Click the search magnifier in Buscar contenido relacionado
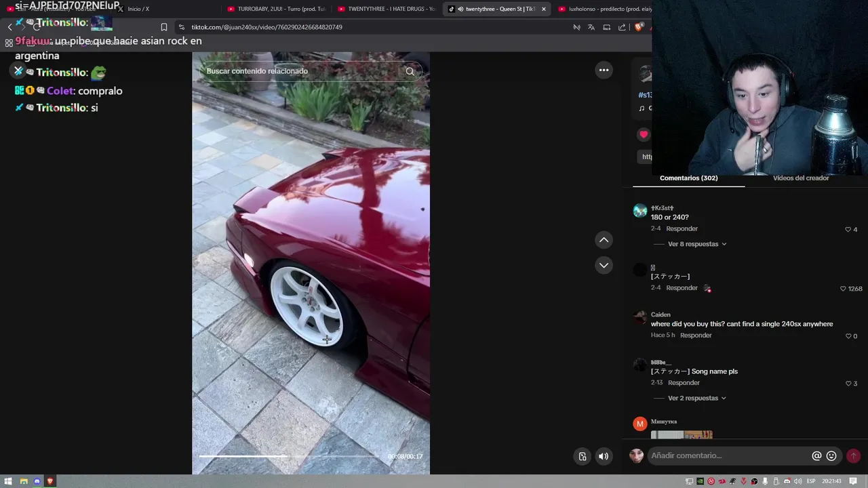This screenshot has width=868, height=488. (x=410, y=71)
